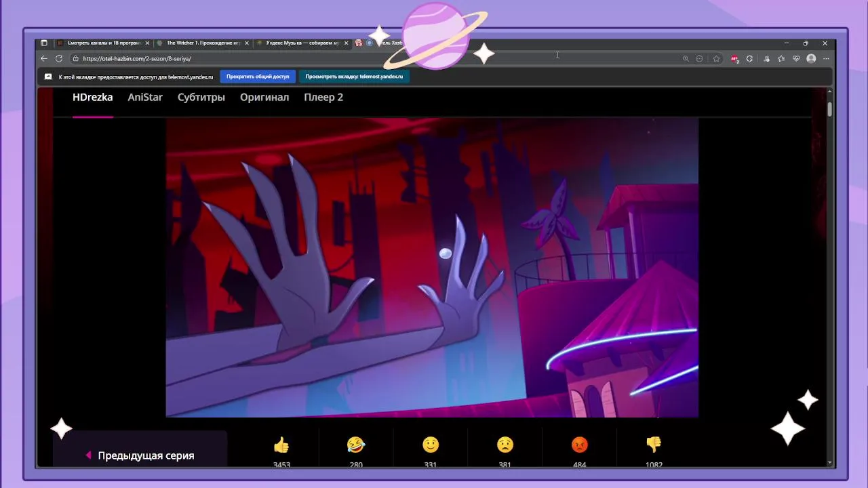Open the Adblock Plus extension icon
This screenshot has width=868, height=488.
point(734,59)
